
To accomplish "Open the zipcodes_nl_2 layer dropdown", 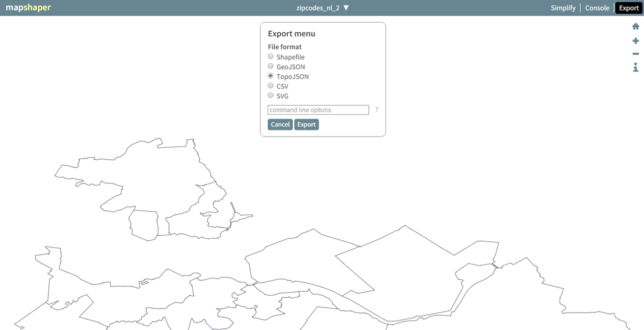I will (323, 8).
